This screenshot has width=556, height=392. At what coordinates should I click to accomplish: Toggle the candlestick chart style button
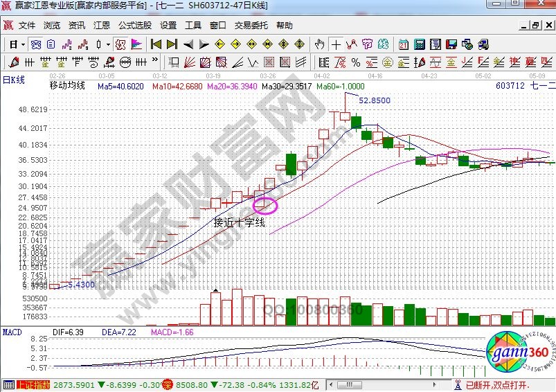click(98, 44)
